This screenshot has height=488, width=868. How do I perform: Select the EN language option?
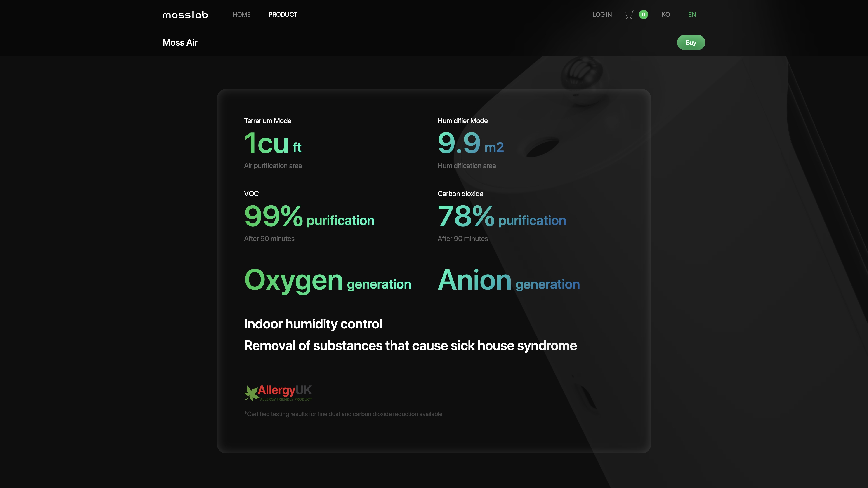(x=692, y=14)
